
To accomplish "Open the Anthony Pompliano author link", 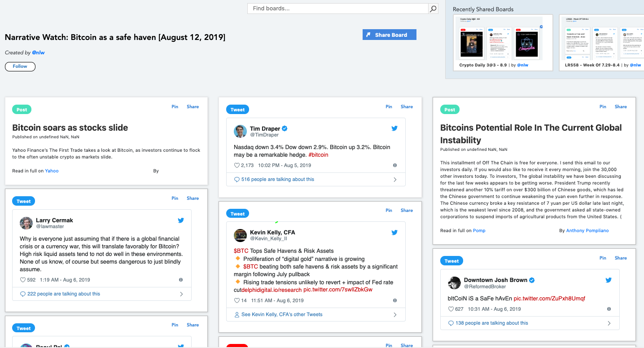I will [587, 231].
